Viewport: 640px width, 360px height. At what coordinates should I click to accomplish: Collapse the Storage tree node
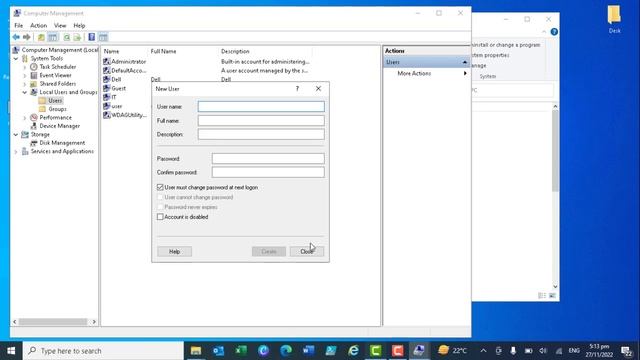click(x=16, y=134)
